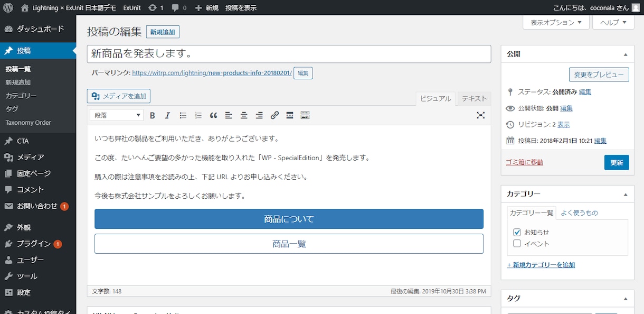The image size is (644, 314).
Task: Align text right
Action: [259, 115]
